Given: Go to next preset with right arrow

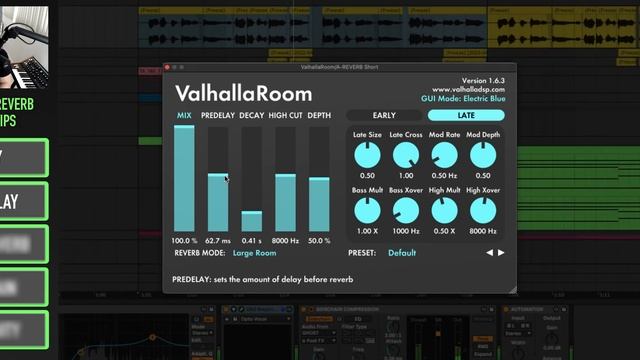Looking at the screenshot, I should pyautogui.click(x=501, y=253).
